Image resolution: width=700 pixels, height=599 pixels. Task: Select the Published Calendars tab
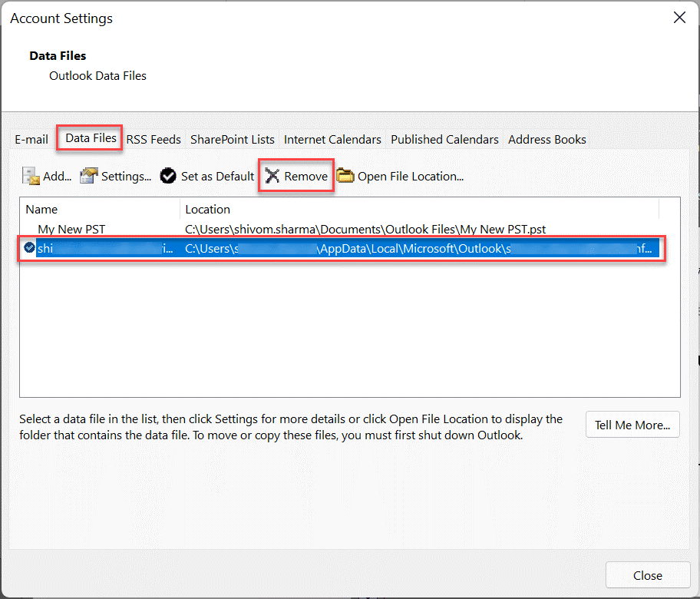(x=444, y=139)
